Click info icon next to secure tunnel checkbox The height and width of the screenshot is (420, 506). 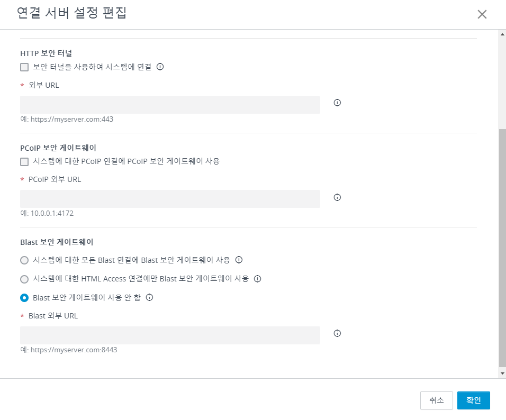point(160,67)
